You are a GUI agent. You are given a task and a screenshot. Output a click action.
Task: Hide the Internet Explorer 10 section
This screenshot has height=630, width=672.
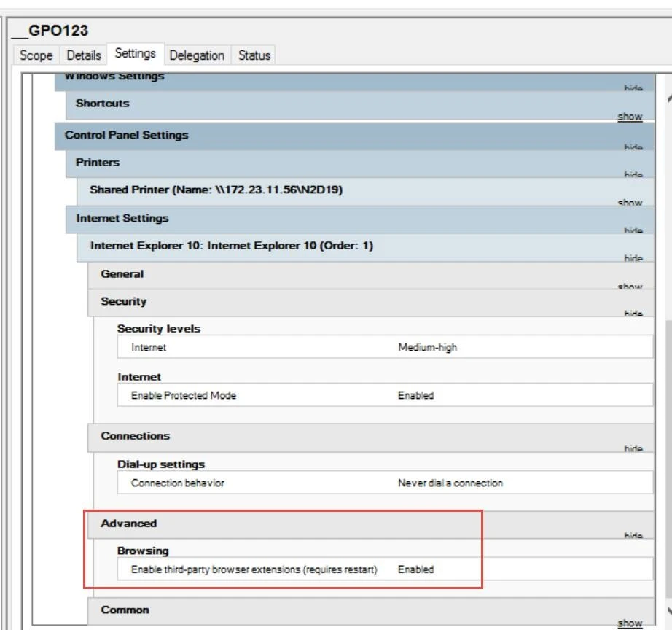633,257
